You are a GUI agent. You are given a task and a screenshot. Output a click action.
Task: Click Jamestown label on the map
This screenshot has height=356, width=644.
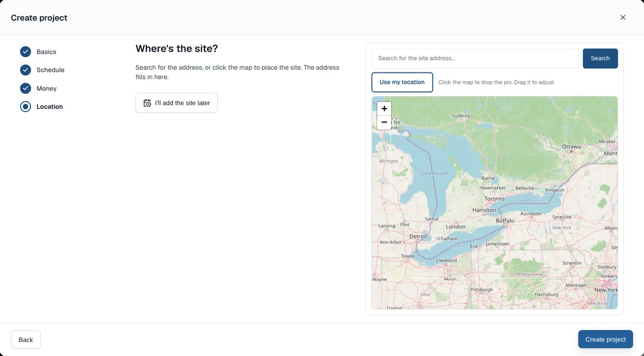pyautogui.click(x=497, y=244)
